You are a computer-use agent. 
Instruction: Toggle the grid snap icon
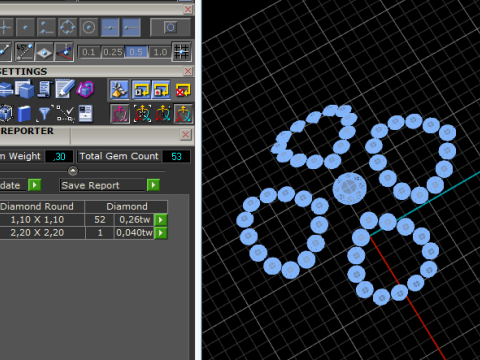tap(181, 52)
